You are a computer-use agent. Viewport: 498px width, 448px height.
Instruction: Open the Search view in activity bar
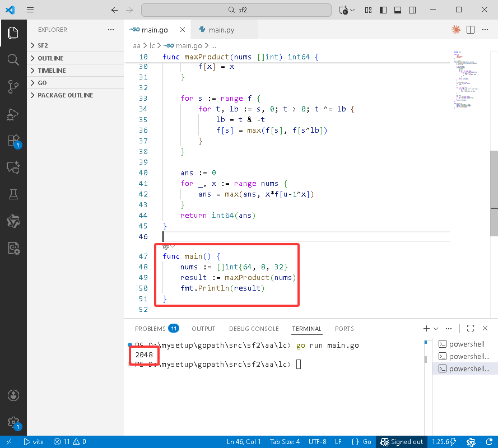[13, 60]
